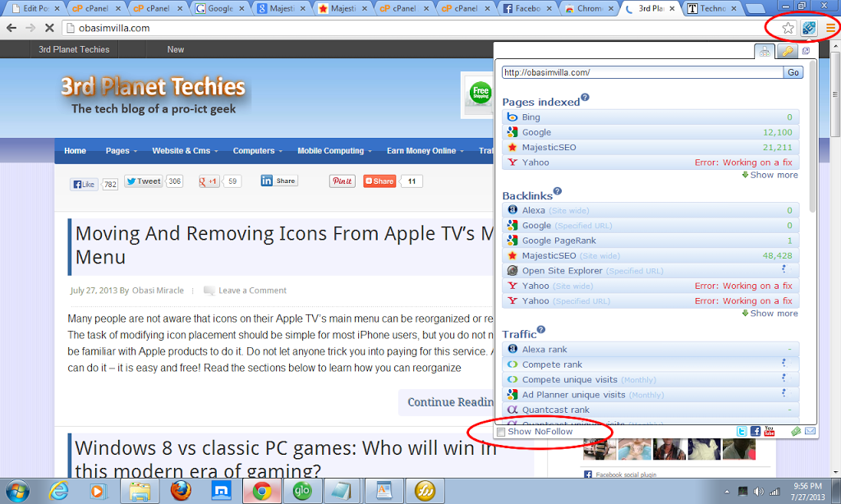Switch to the Google browser tab

218,8
